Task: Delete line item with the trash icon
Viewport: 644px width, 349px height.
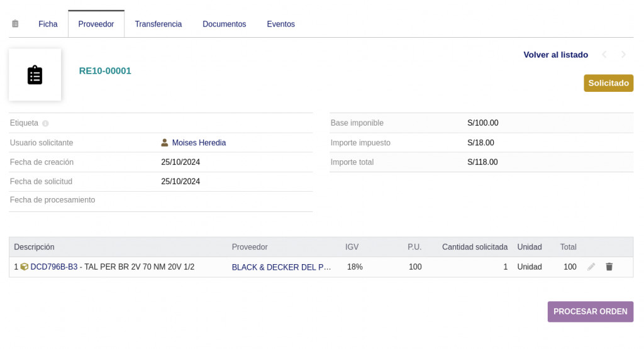Action: click(x=609, y=267)
